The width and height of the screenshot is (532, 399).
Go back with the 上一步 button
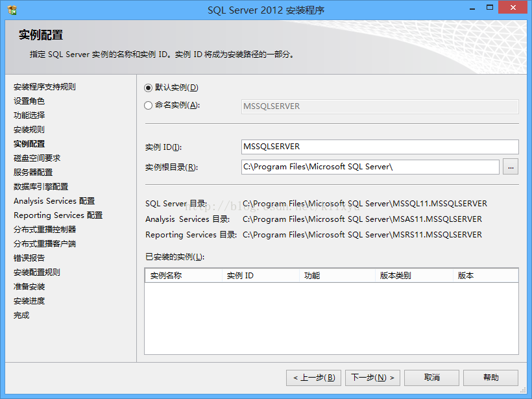click(314, 378)
